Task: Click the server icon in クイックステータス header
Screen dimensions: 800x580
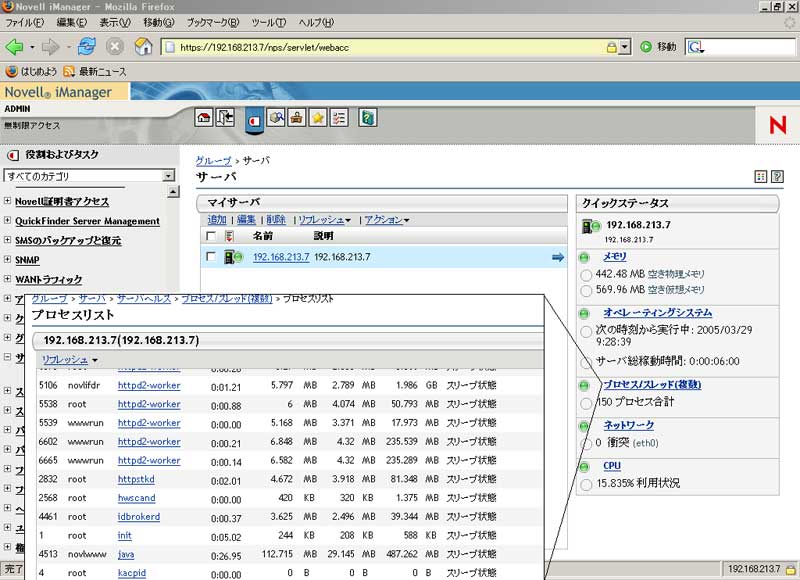Action: click(591, 225)
